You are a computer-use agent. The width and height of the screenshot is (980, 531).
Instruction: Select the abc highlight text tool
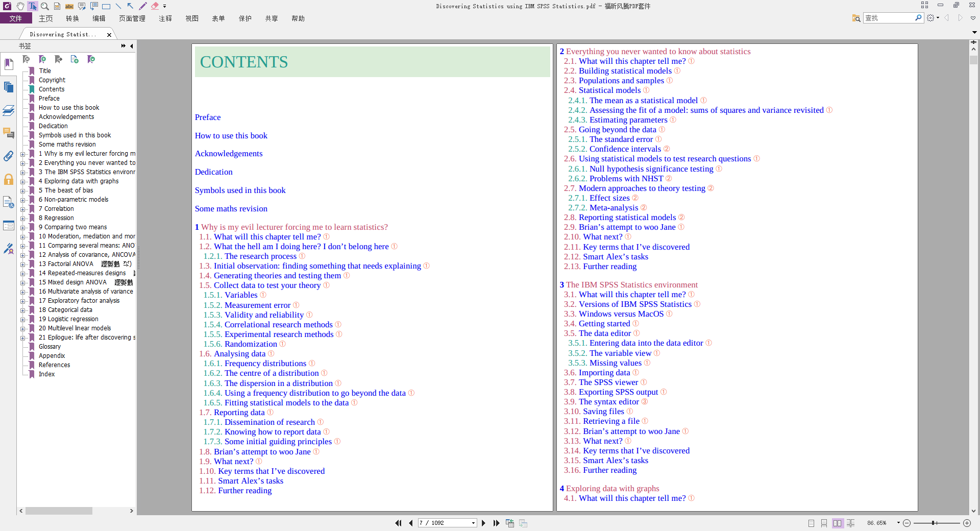pos(69,6)
